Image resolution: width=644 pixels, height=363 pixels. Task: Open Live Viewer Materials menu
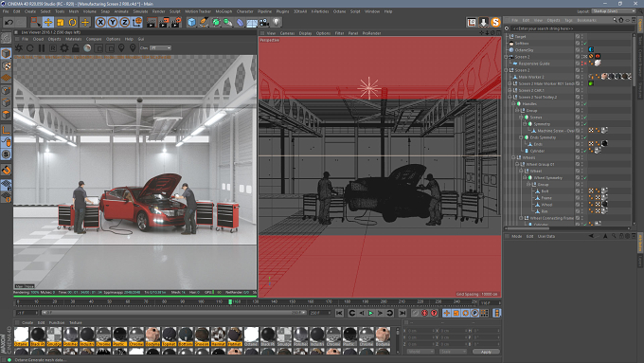[74, 39]
